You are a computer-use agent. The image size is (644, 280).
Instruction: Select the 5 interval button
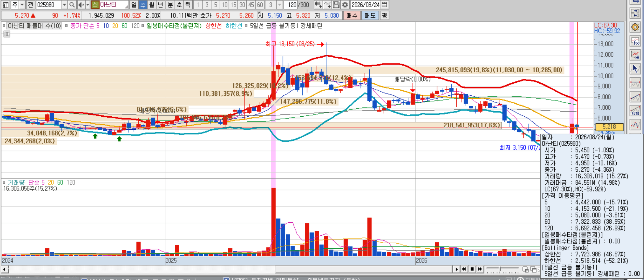click(216, 5)
